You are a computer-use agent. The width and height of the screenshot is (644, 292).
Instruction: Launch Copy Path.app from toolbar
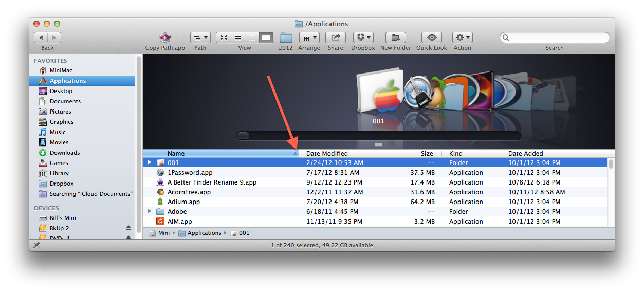point(165,38)
